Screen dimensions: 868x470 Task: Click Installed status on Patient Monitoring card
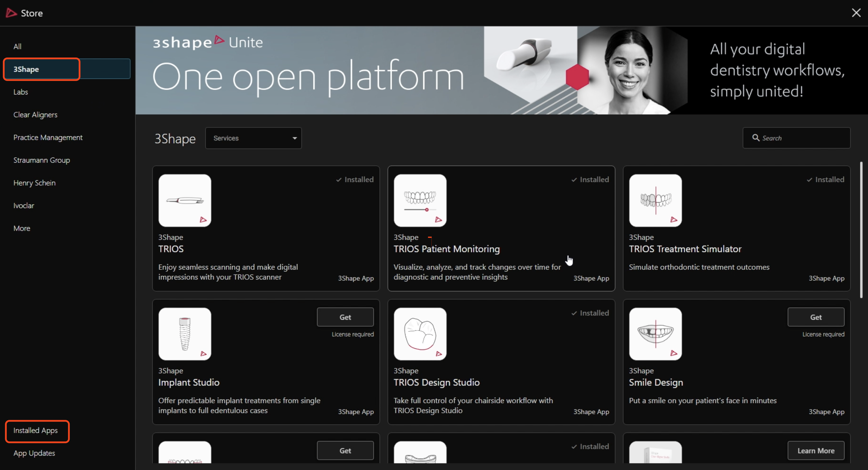590,179
